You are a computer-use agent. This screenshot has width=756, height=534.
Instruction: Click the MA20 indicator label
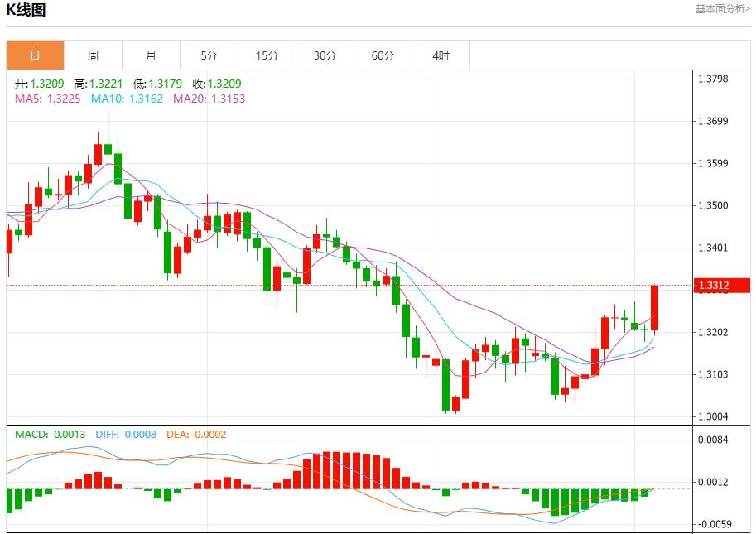(209, 99)
